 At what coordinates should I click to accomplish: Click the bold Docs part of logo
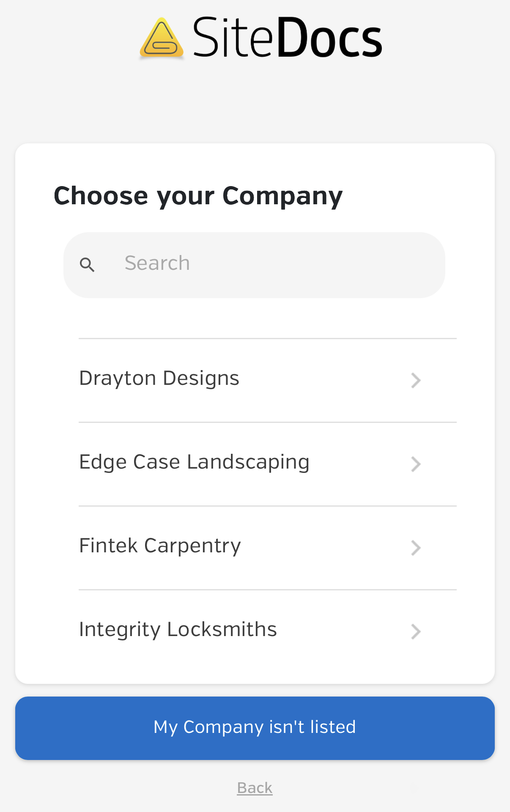330,38
